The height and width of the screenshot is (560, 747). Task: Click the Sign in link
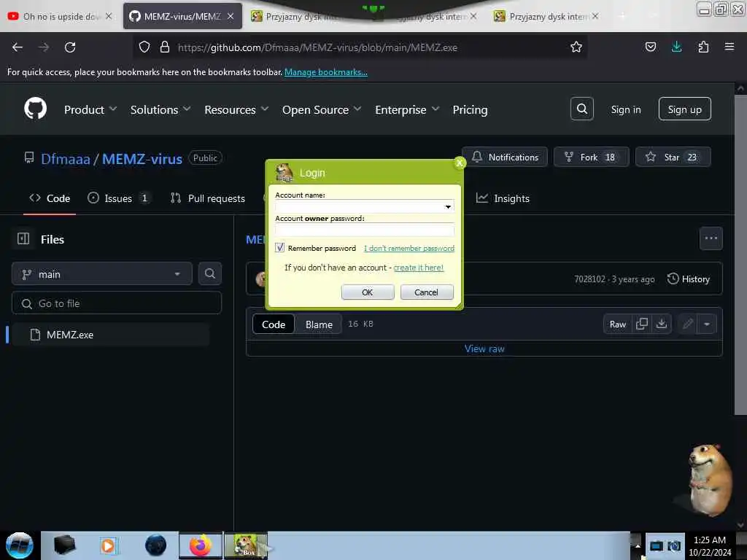pos(625,109)
